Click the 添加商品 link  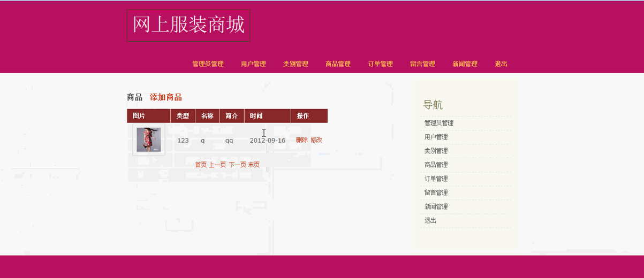tap(165, 97)
